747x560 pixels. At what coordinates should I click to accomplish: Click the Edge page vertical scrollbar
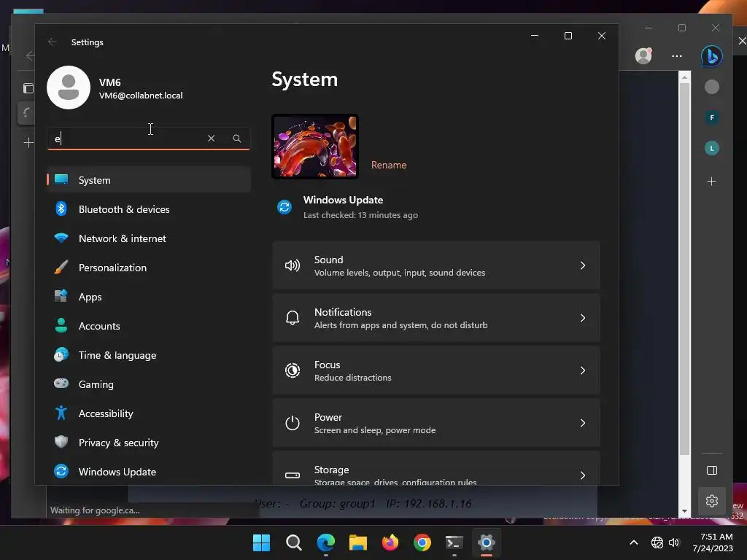point(684,269)
